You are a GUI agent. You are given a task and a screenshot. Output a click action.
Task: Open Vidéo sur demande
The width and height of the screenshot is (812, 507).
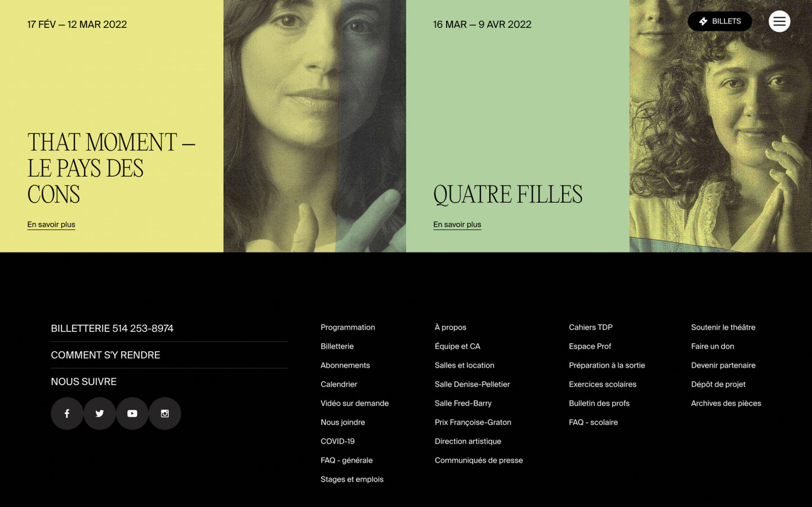pos(354,403)
